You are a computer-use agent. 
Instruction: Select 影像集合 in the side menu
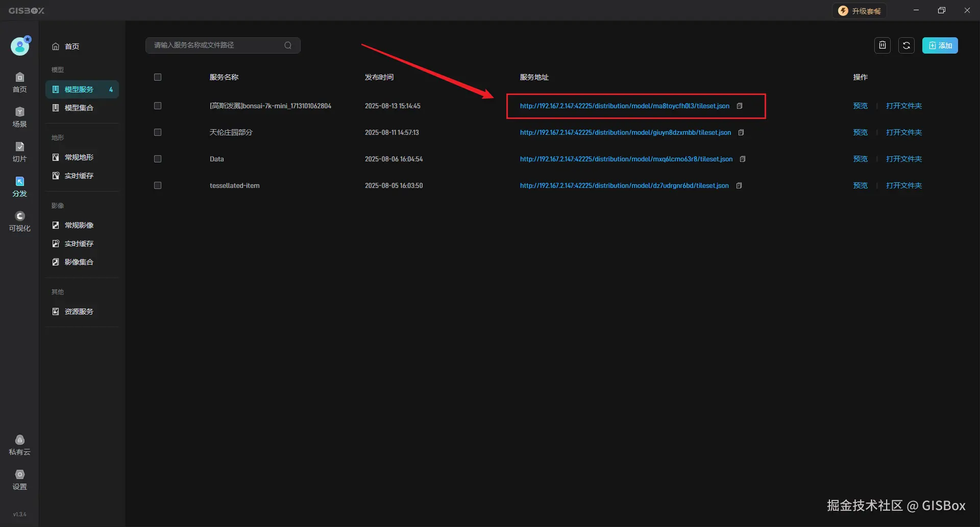82,262
